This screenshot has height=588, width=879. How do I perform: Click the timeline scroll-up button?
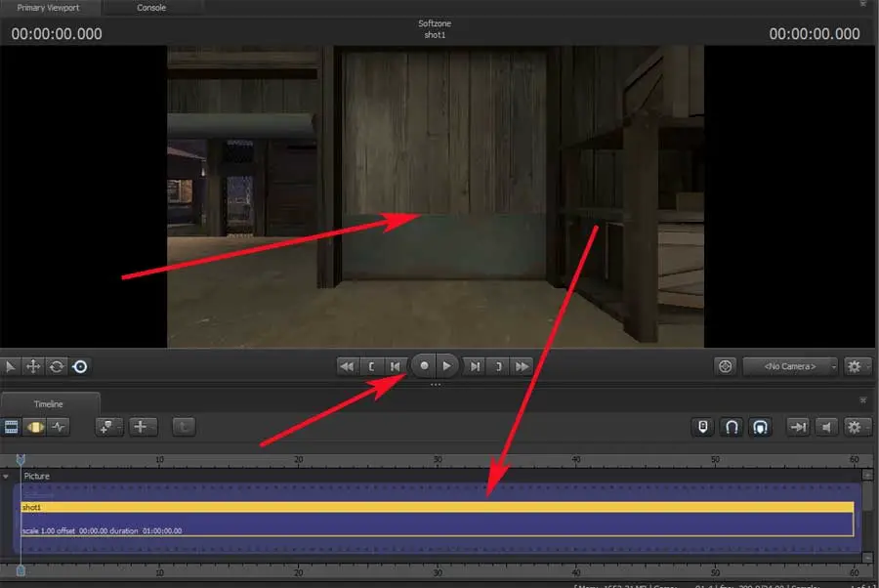tap(867, 476)
